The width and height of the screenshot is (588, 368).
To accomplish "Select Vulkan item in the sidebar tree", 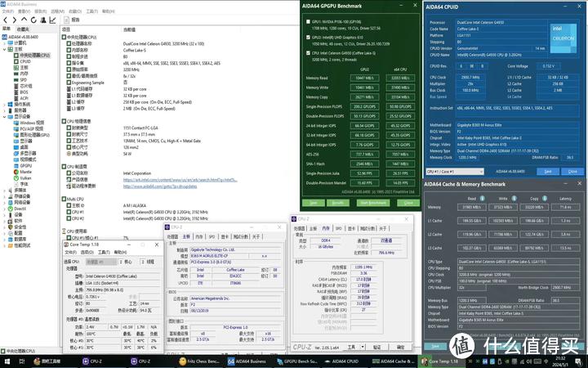I will (24, 177).
